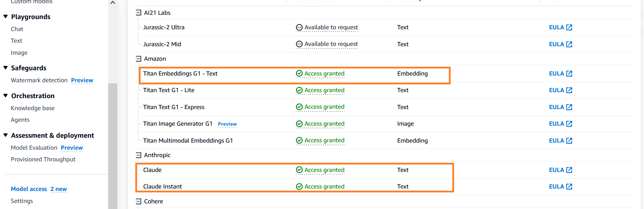Click Access granted checkmark icon for Titan Embeddings G1 - Text
Viewport: 644px width, 209px height.
click(299, 73)
